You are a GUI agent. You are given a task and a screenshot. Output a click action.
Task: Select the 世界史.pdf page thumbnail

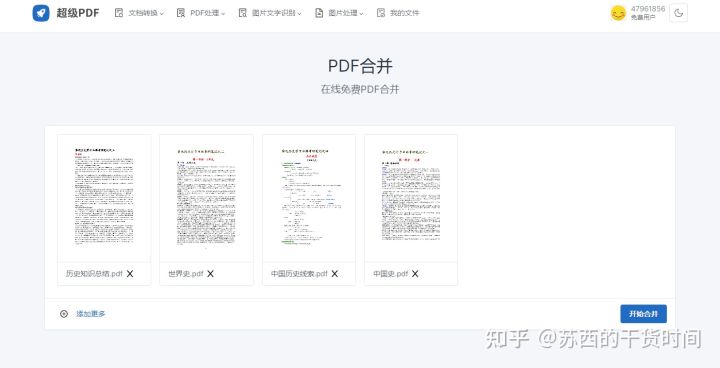(x=206, y=198)
